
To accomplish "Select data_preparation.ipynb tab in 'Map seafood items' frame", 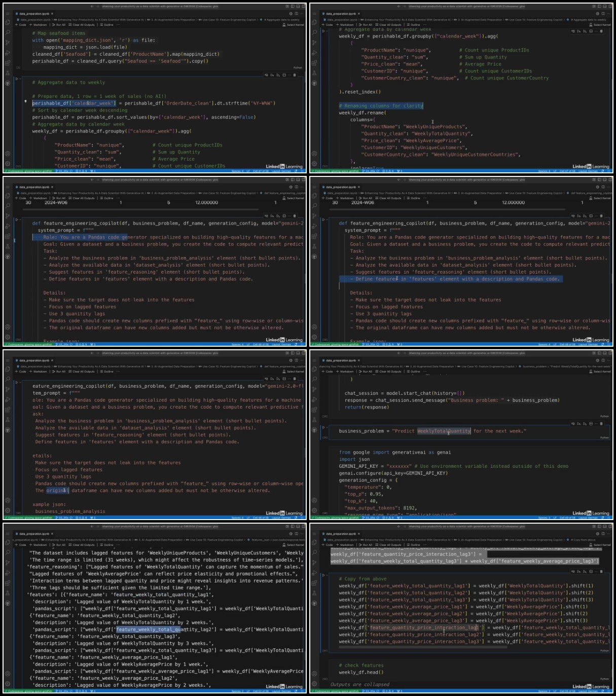I will pos(34,14).
